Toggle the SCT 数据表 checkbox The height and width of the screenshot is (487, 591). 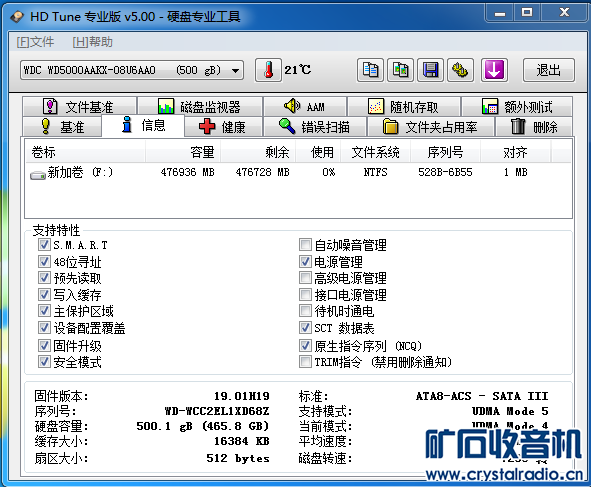click(x=305, y=328)
